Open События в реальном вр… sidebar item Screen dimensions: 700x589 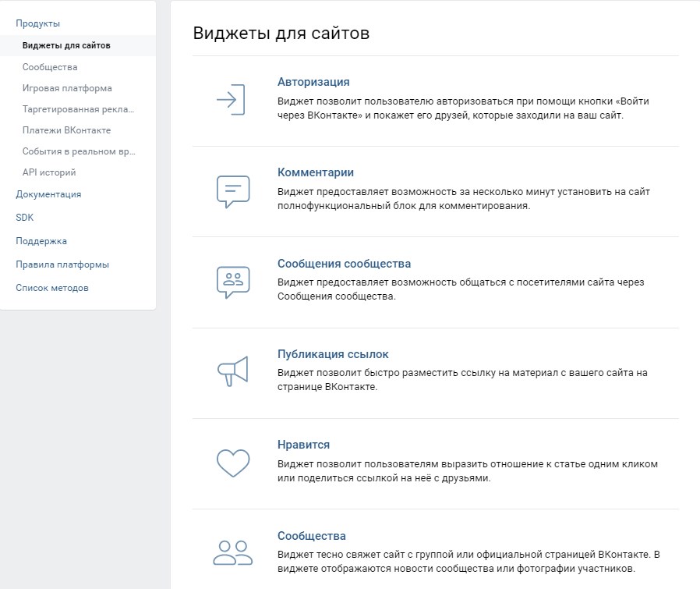click(79, 151)
